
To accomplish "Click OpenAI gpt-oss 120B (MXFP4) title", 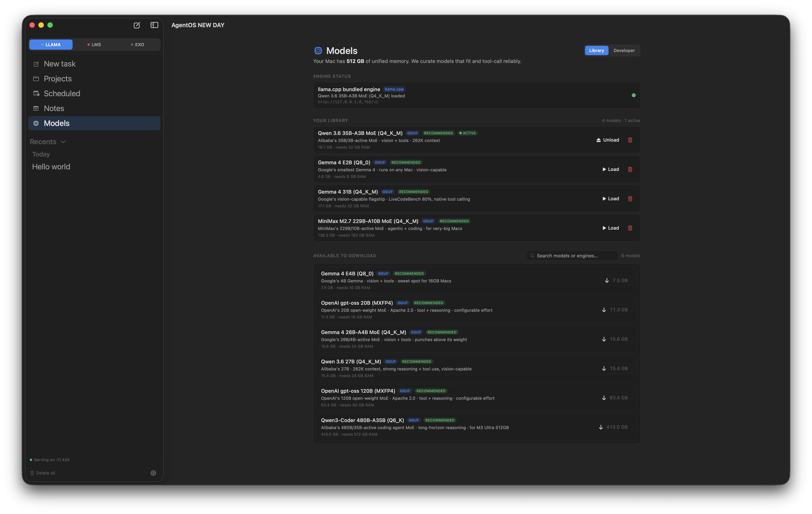I will (358, 391).
